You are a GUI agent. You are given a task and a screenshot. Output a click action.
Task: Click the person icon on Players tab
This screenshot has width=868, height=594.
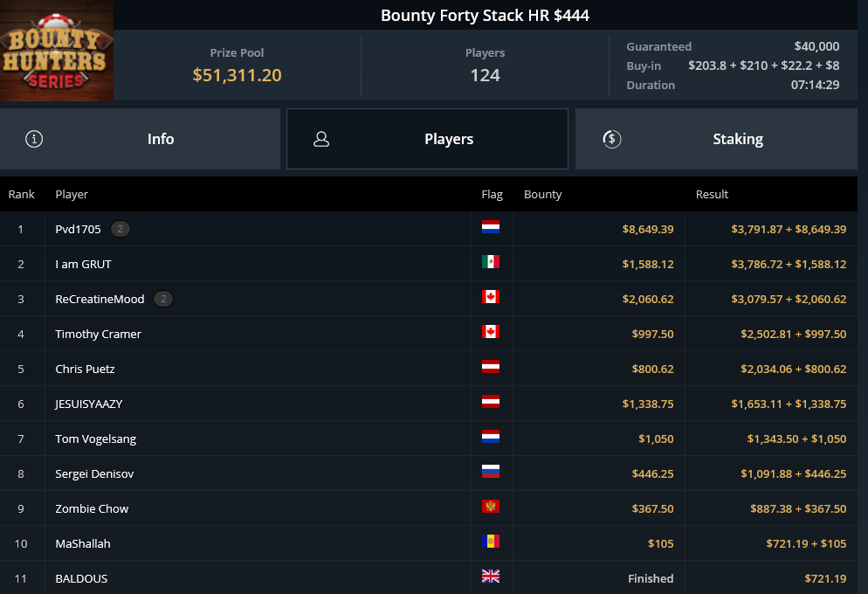321,139
